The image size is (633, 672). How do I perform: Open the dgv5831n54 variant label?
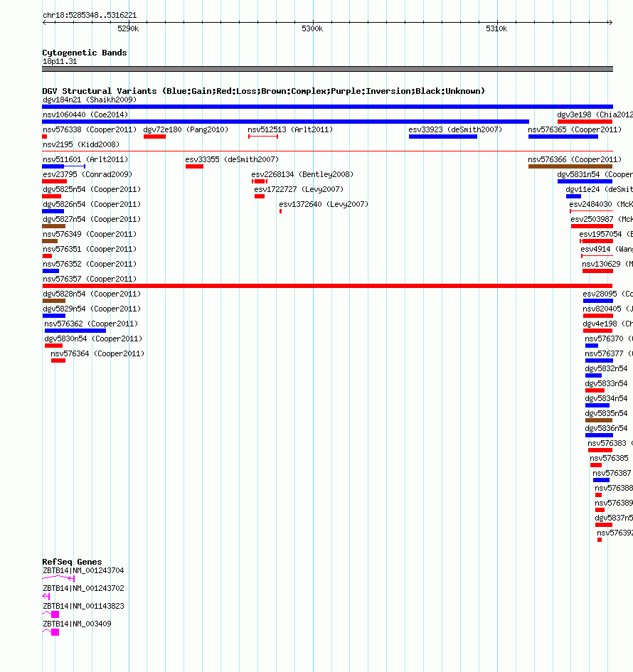595,175
